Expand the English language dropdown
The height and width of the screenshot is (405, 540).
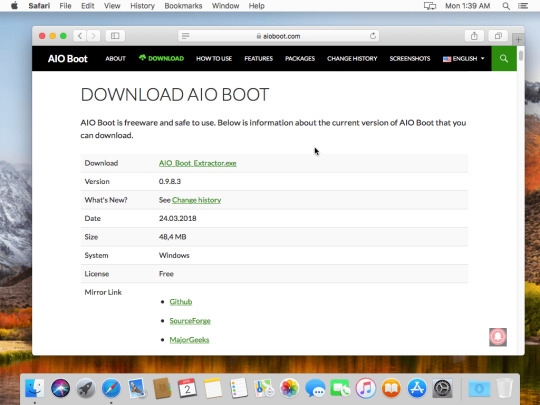tap(464, 59)
